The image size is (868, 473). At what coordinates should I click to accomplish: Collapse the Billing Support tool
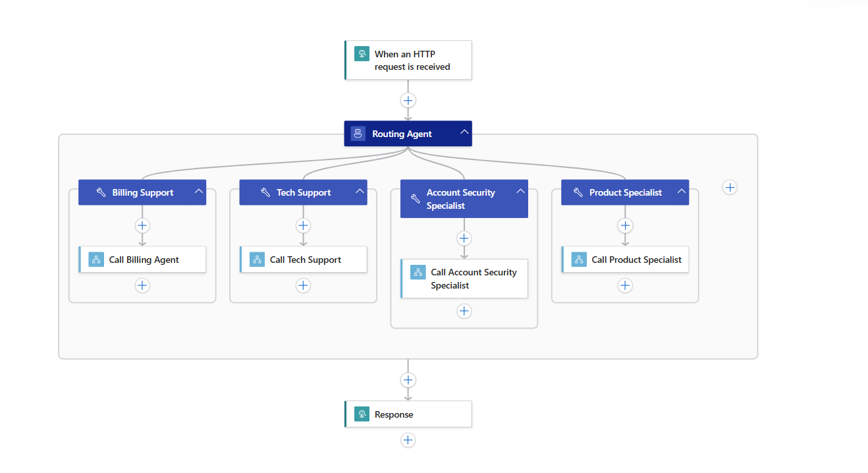(198, 192)
